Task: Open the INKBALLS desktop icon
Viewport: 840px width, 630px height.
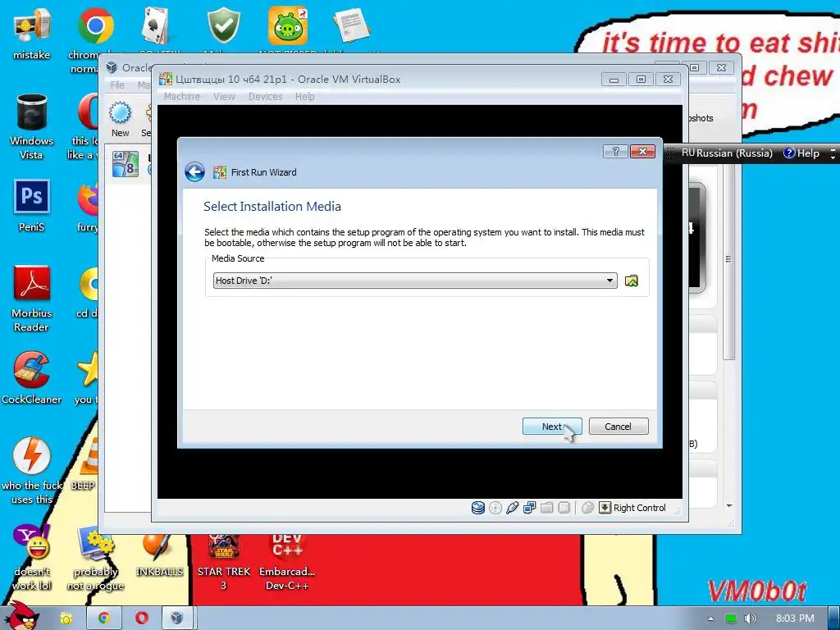Action: click(x=159, y=556)
